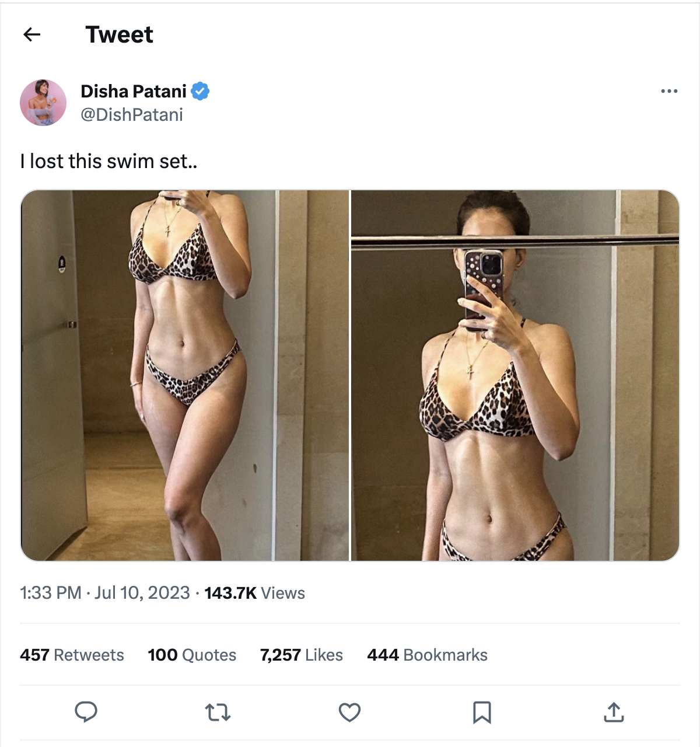
Task: Show the 7,257 Likes list
Action: click(302, 655)
